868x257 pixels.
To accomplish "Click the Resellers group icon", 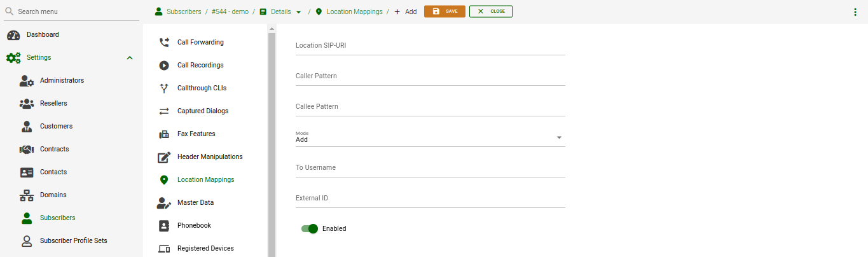I will tap(27, 104).
